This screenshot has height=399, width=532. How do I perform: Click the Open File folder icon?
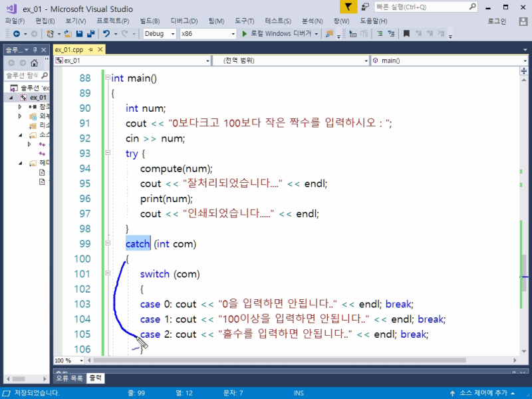68,34
